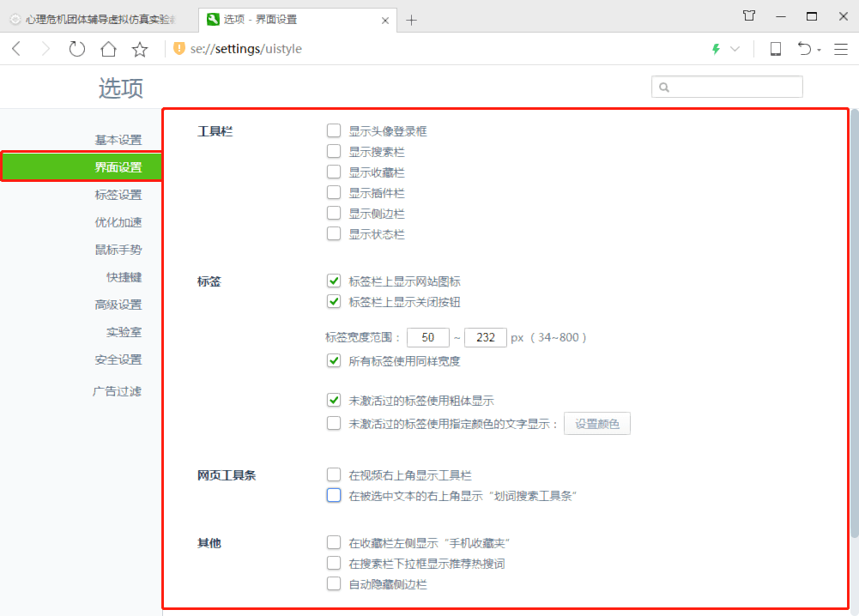Switch to the 心理危机团体辅导 browser tab
Image resolution: width=859 pixels, height=616 pixels.
pos(98,20)
